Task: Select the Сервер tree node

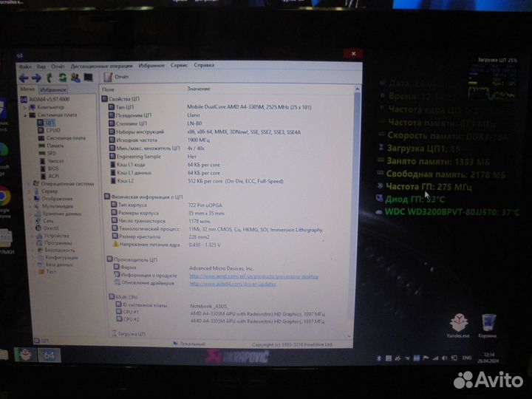Action: [x=46, y=191]
